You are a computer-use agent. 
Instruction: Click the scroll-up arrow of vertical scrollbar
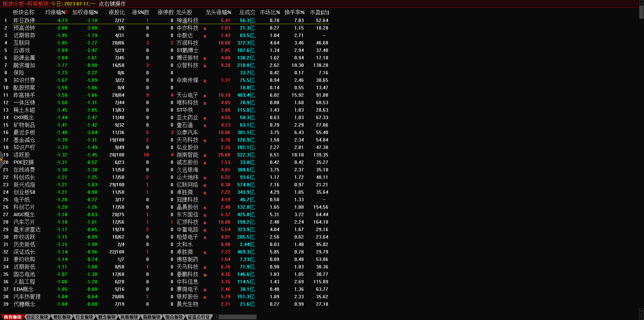[641, 2]
